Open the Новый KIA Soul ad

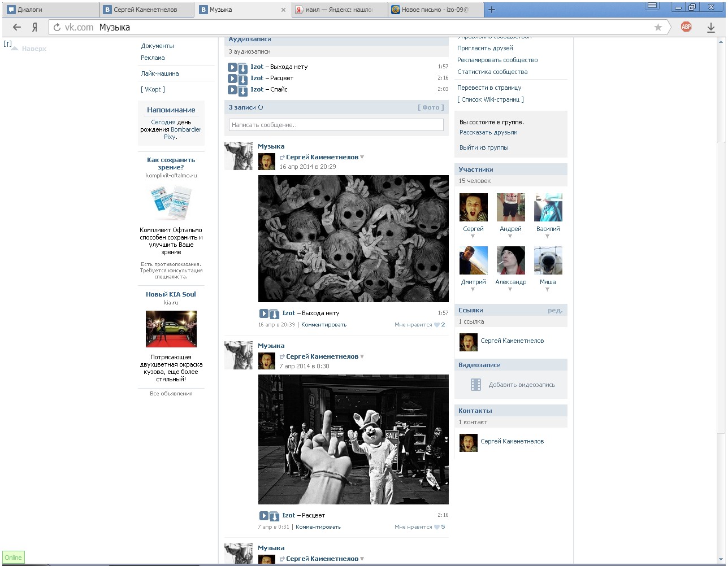[x=171, y=294]
